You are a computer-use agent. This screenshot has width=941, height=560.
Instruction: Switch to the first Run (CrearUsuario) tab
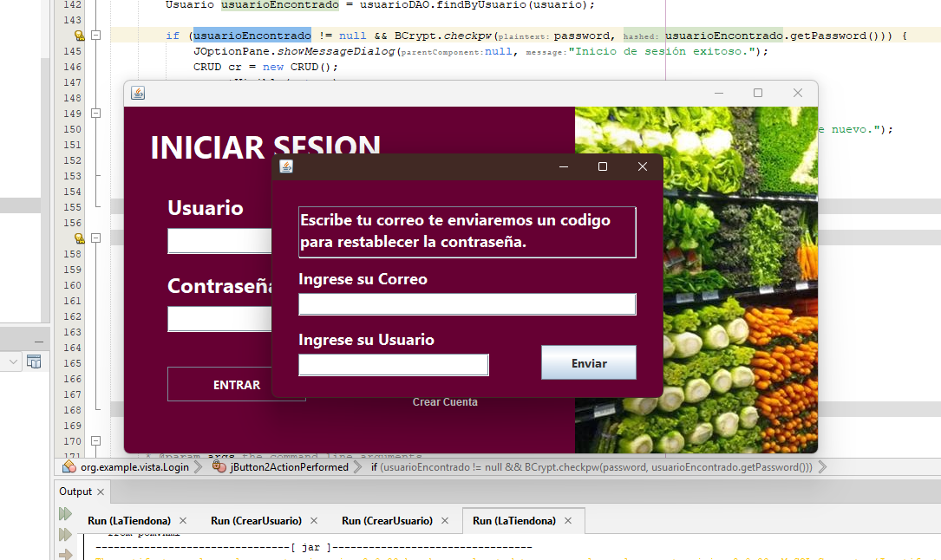(256, 521)
